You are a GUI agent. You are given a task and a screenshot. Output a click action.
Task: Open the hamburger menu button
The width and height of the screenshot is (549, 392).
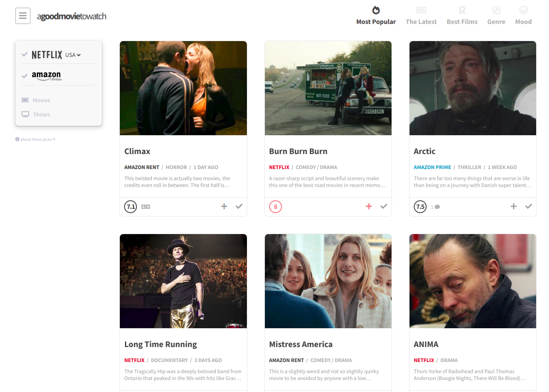23,16
